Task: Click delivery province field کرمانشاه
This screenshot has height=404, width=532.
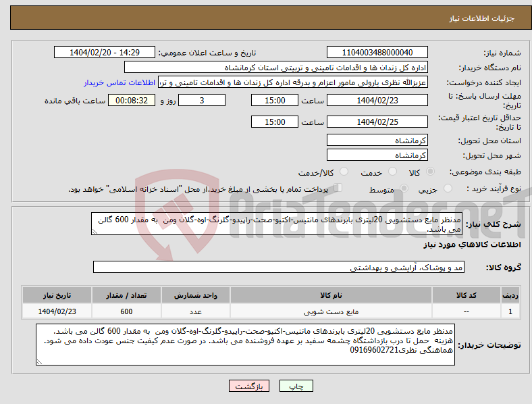Action: tap(377, 140)
